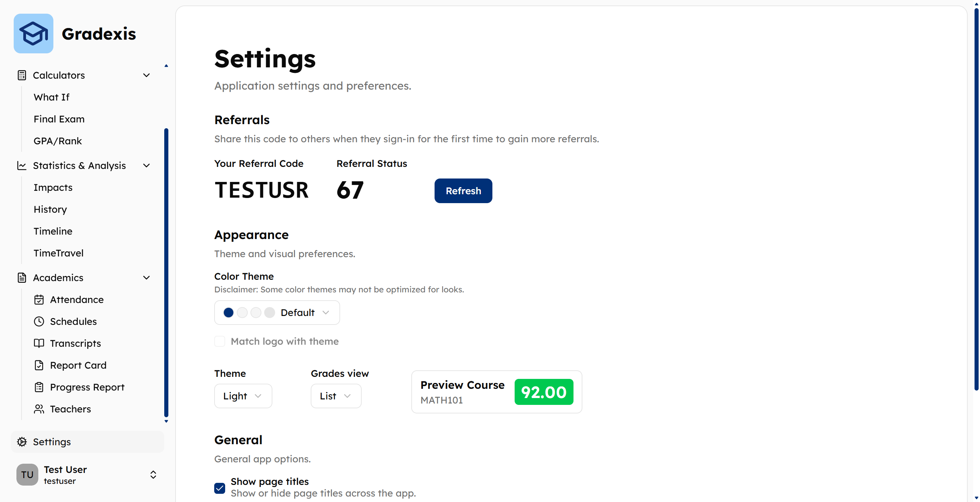Go to the TimeTravel page
The width and height of the screenshot is (980, 502).
click(x=58, y=253)
